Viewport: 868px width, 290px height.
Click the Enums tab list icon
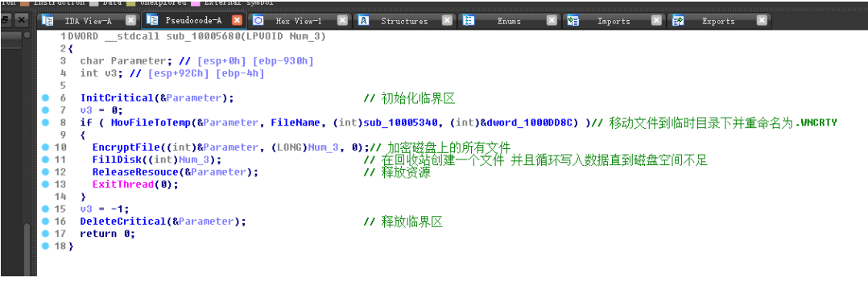tap(469, 20)
